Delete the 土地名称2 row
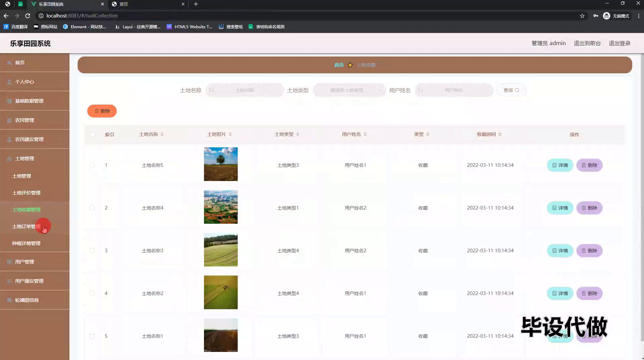The width and height of the screenshot is (644, 360). pyautogui.click(x=589, y=294)
